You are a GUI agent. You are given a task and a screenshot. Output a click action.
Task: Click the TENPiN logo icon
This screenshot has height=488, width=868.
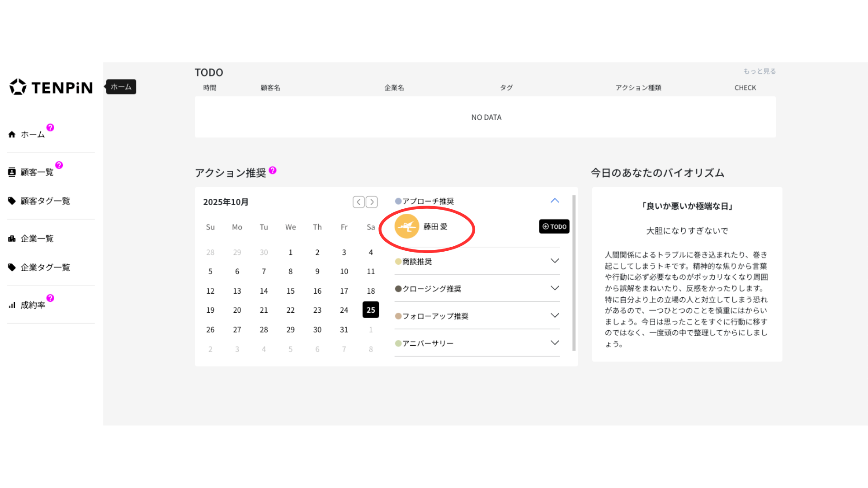tap(18, 87)
